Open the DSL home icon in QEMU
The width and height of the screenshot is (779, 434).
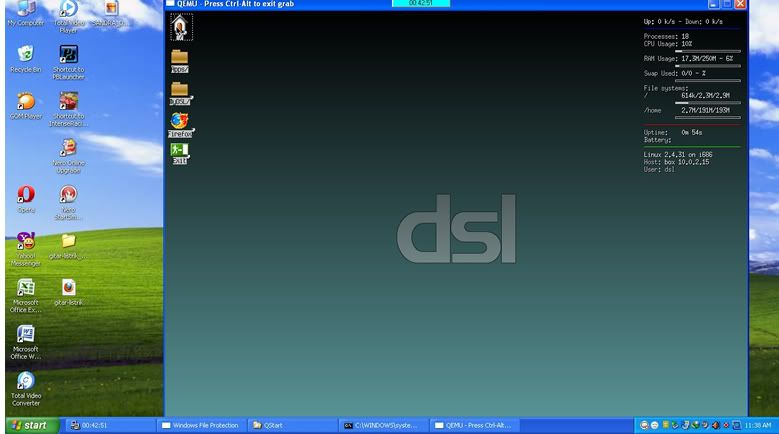pos(181,27)
